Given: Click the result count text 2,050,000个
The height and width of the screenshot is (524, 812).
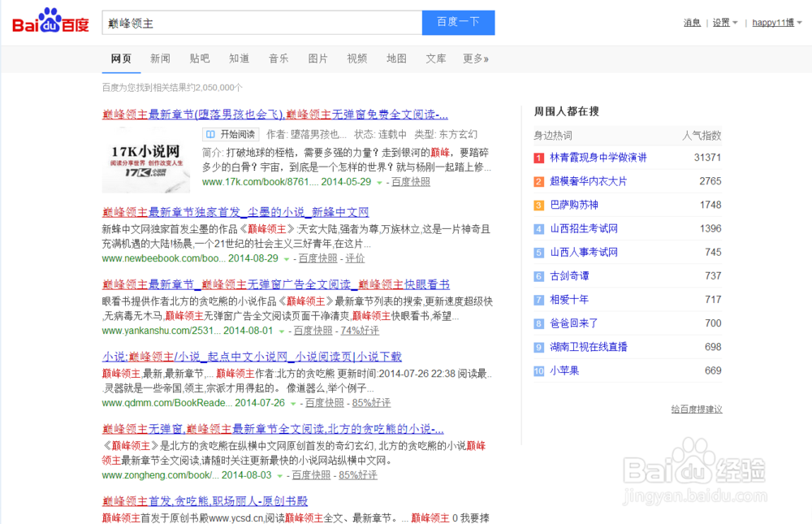Looking at the screenshot, I should pos(218,88).
